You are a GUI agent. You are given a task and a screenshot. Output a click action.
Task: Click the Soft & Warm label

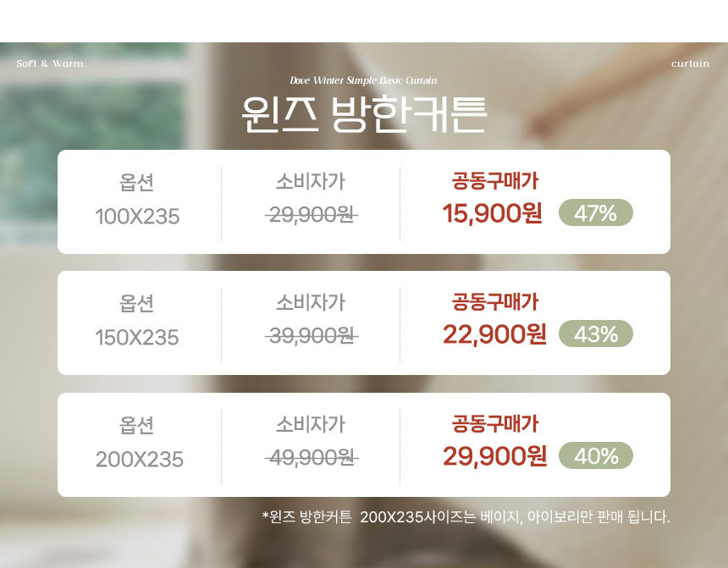pyautogui.click(x=50, y=63)
